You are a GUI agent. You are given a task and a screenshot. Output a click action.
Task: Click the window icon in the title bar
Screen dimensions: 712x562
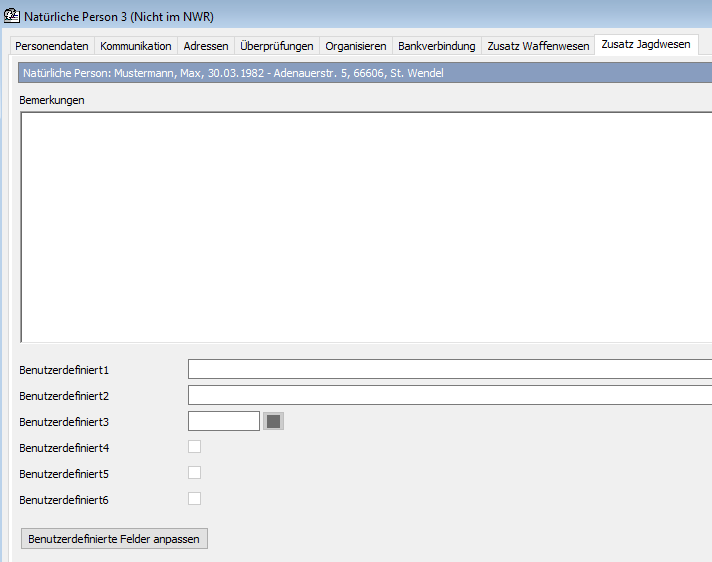pyautogui.click(x=12, y=16)
